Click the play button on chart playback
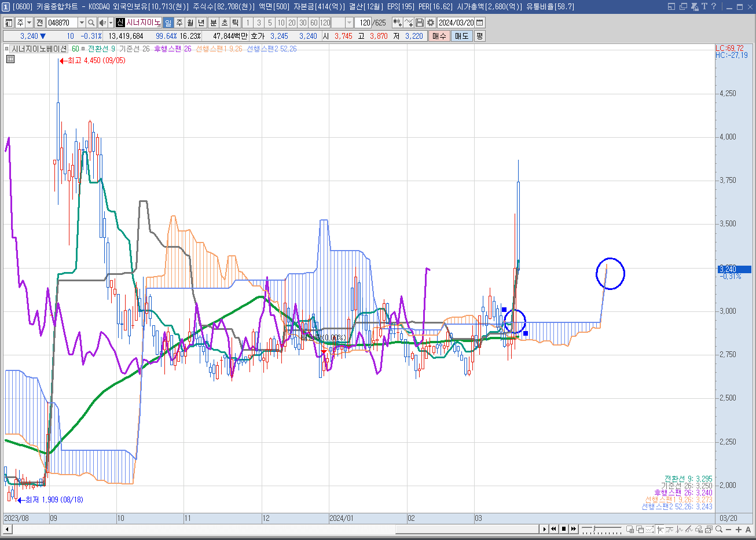The height and width of the screenshot is (540, 756). pos(545,529)
